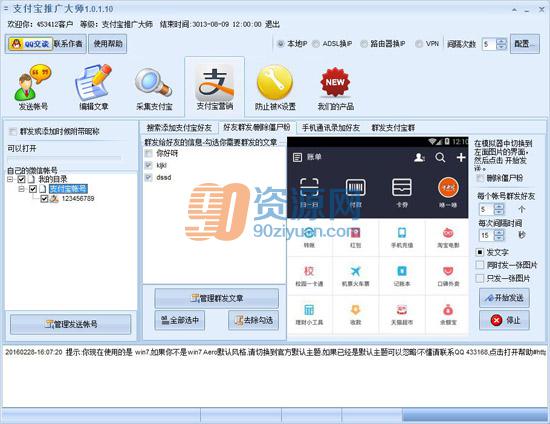Enable the 删除僵尸粉 checkbox

coord(480,178)
